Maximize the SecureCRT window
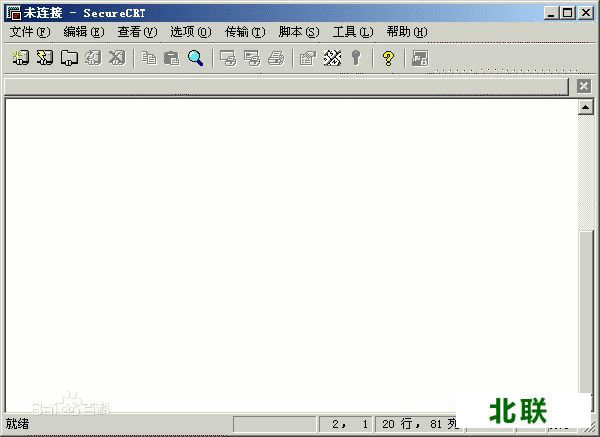Viewport: 600px width, 437px height. tap(568, 13)
